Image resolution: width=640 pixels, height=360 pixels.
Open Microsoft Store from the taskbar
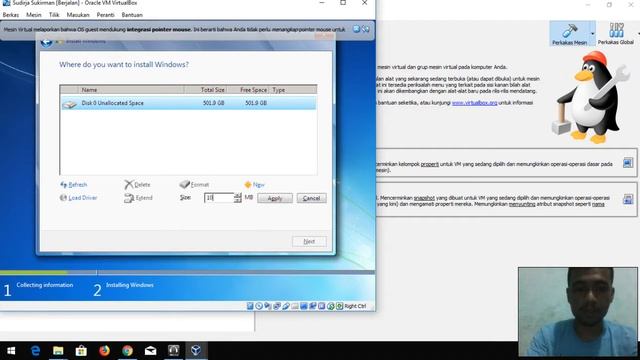[x=81, y=351]
